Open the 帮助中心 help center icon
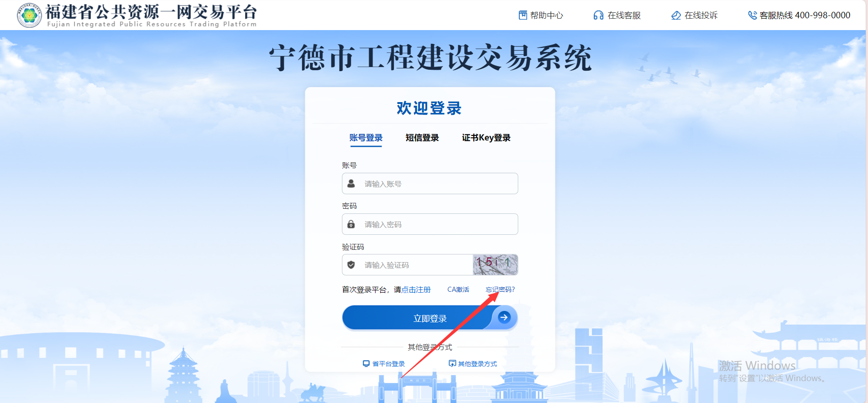868x403 pixels. pyautogui.click(x=523, y=15)
